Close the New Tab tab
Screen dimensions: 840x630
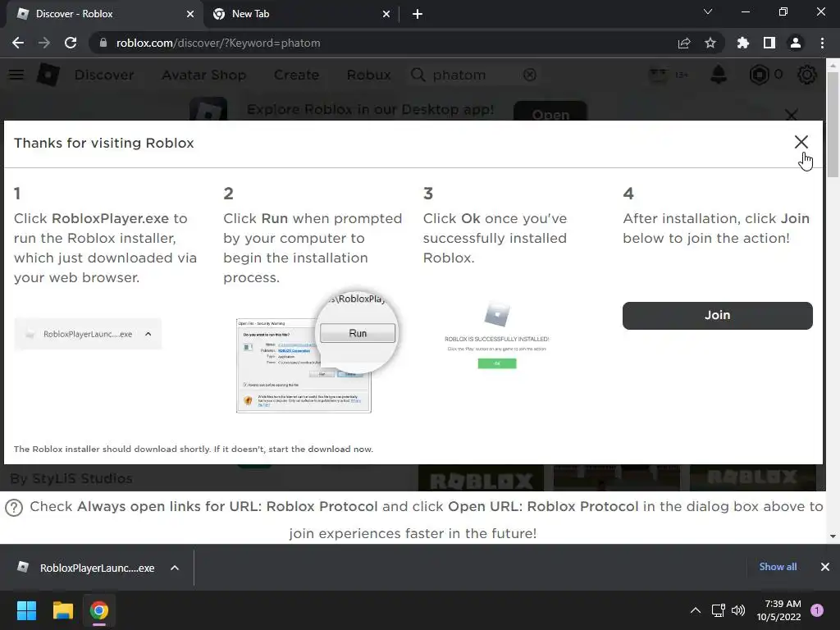(x=386, y=15)
